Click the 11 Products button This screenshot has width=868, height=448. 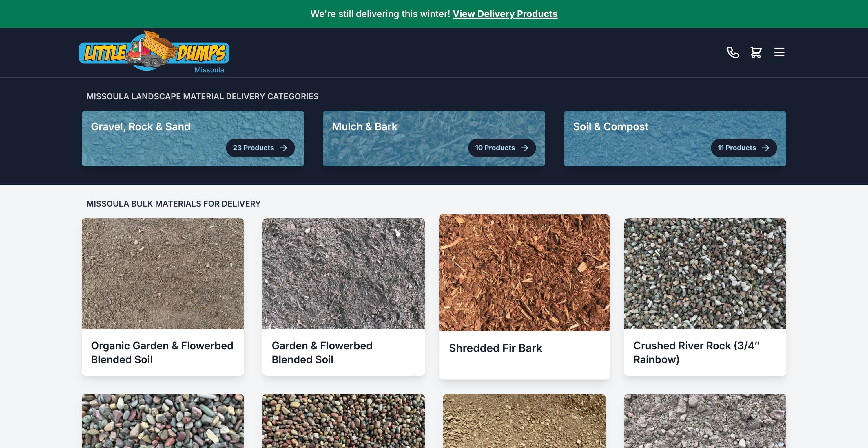click(744, 148)
